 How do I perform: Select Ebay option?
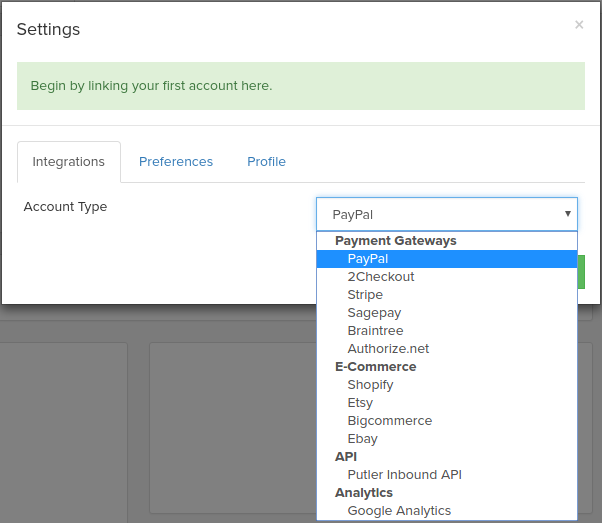(447, 439)
